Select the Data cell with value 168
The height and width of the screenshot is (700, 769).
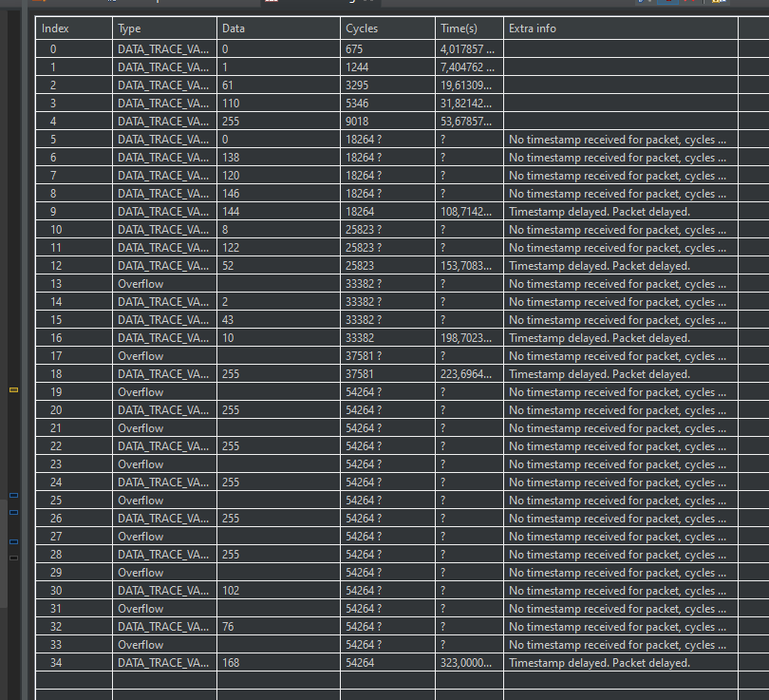[278, 663]
